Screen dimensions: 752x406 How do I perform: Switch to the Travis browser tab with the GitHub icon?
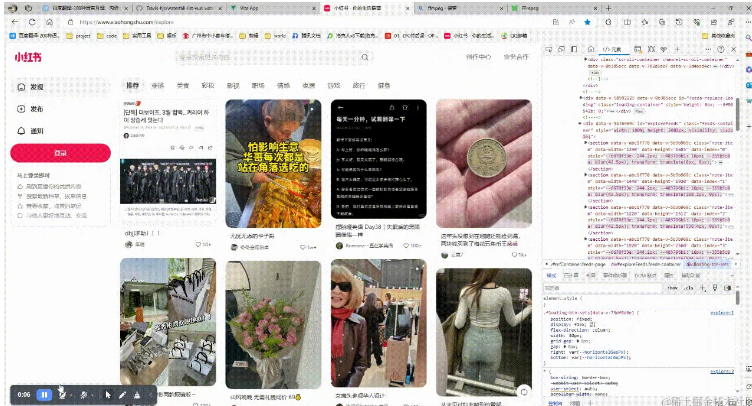(177, 8)
